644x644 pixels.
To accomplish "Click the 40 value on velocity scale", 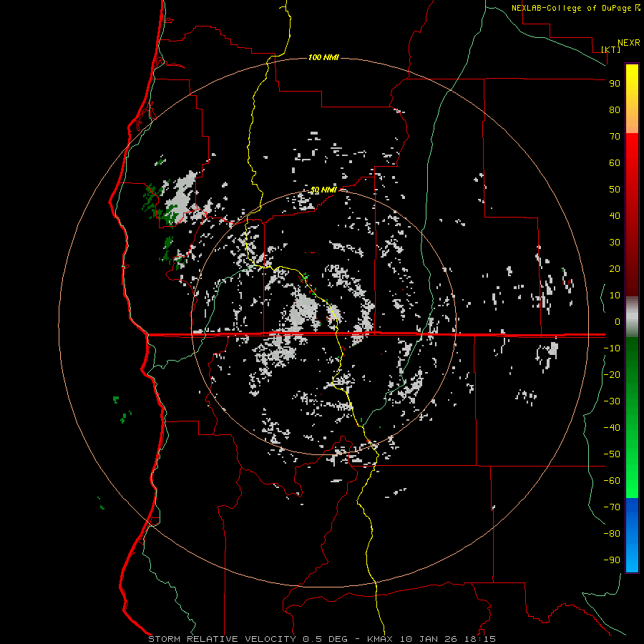I will pos(615,216).
